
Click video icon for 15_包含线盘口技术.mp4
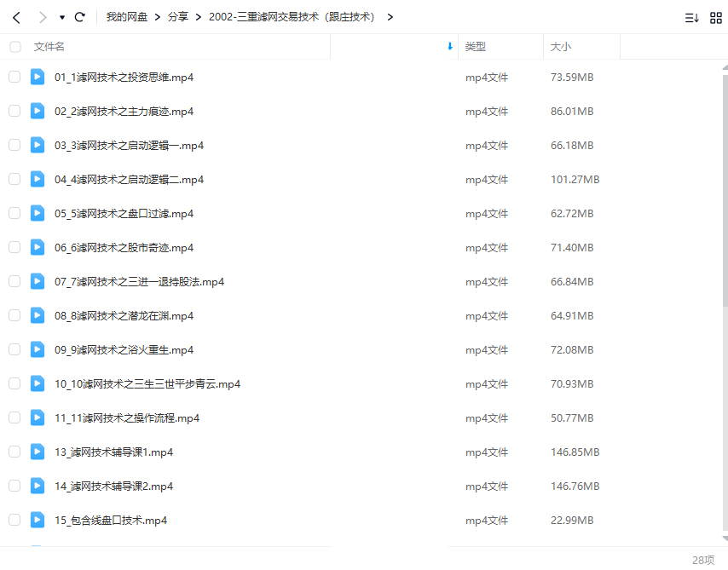pyautogui.click(x=38, y=520)
